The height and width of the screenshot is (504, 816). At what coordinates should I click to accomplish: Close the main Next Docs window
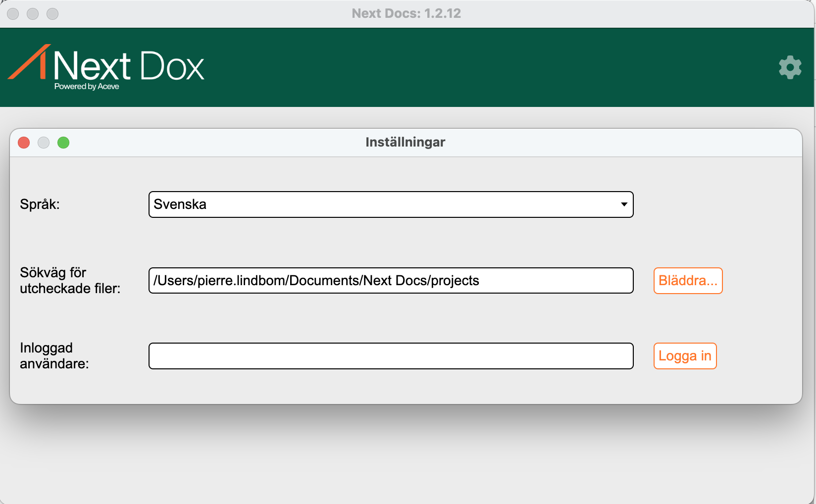[x=13, y=14]
